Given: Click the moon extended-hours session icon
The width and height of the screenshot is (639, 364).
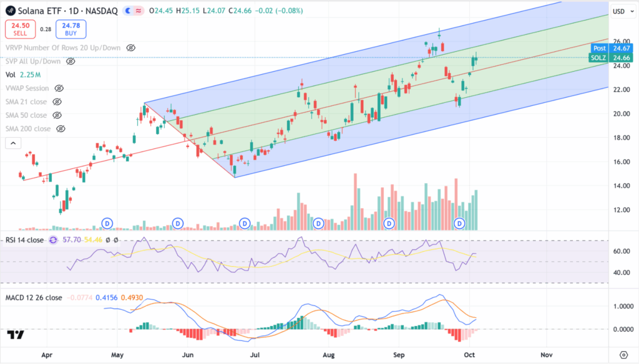Looking at the screenshot, I should pyautogui.click(x=128, y=11).
